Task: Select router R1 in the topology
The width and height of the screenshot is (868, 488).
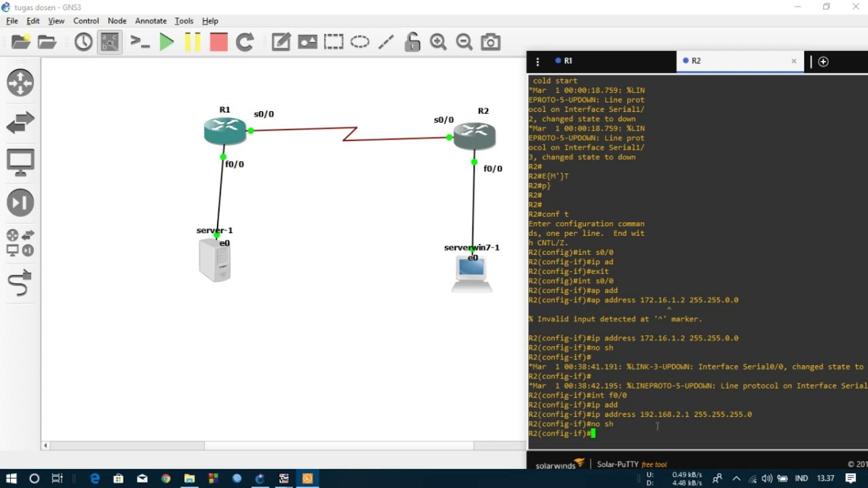Action: 225,130
